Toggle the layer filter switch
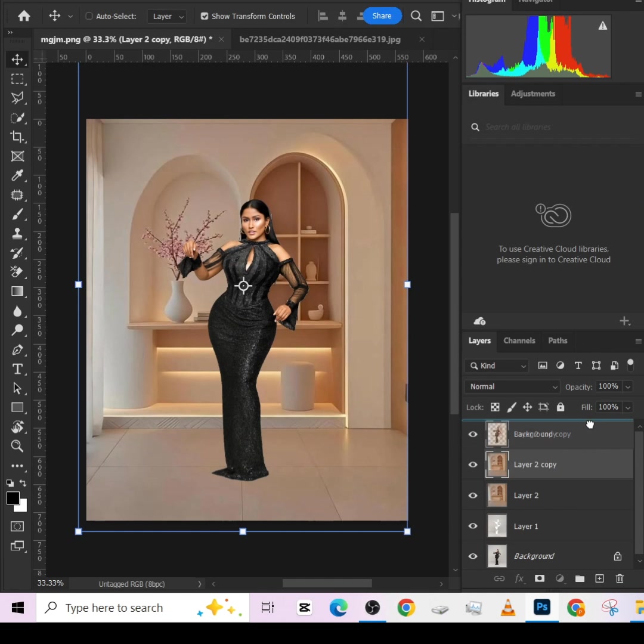644x644 pixels. coord(630,365)
